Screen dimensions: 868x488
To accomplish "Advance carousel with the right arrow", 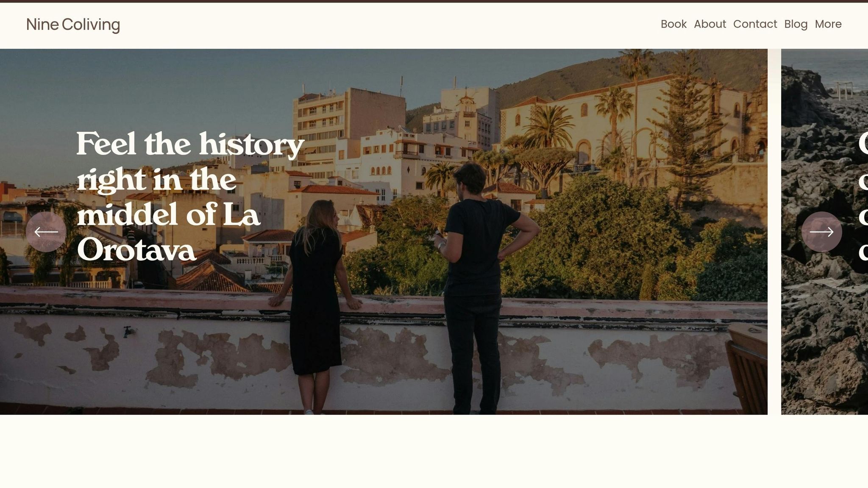I will [821, 232].
